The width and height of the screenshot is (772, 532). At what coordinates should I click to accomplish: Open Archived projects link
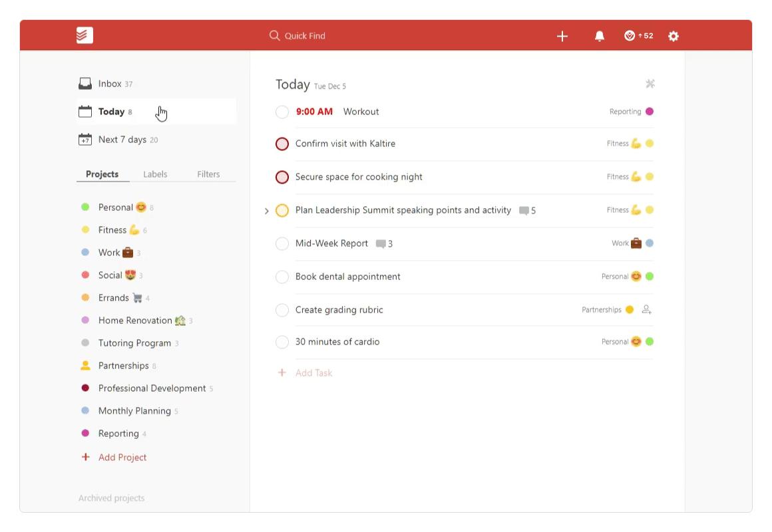[x=111, y=498]
